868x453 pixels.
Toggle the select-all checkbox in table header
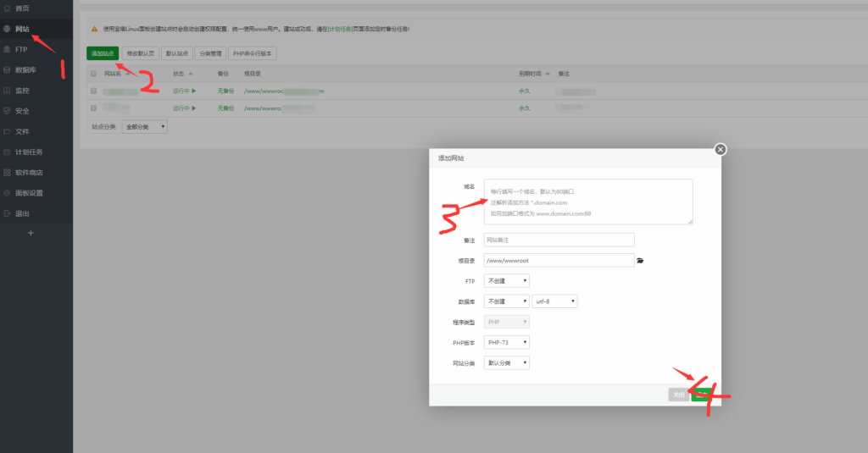click(93, 74)
